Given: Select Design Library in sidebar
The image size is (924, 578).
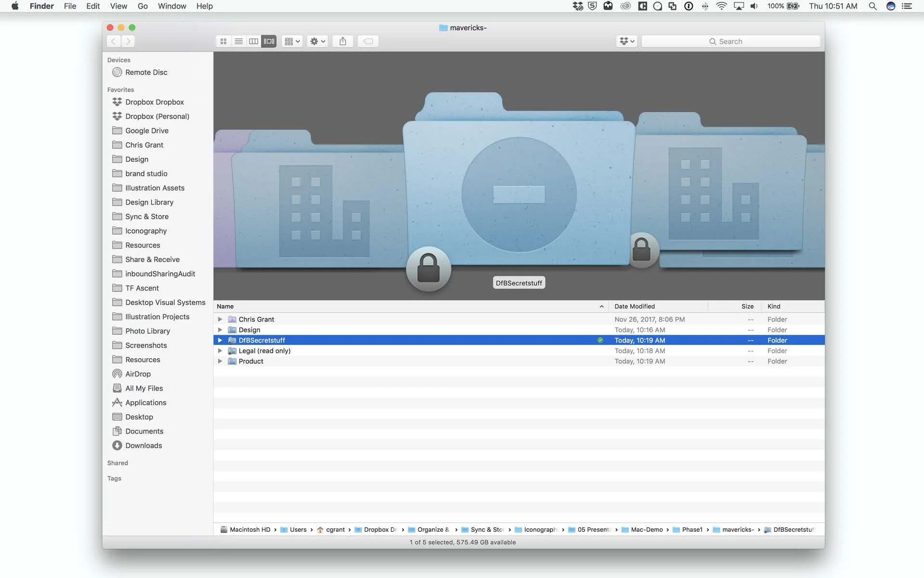Looking at the screenshot, I should click(149, 202).
